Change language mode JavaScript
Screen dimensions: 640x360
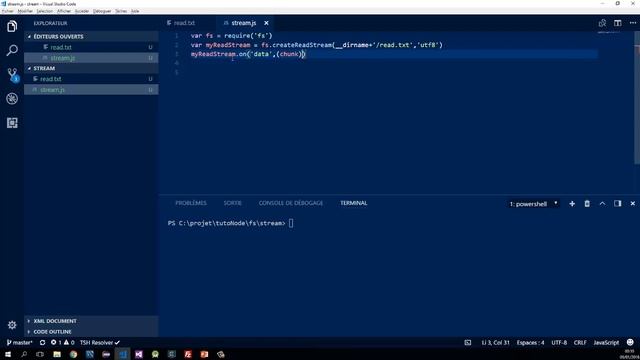[x=606, y=342]
